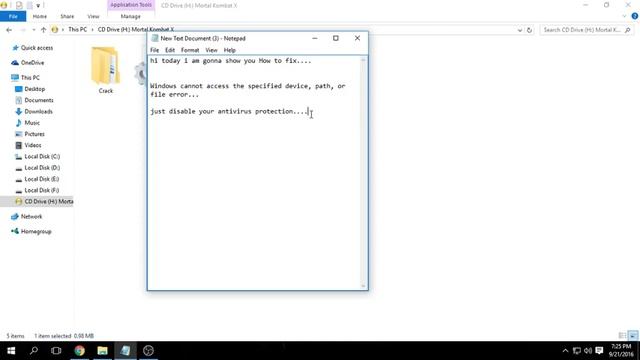Image resolution: width=640 pixels, height=360 pixels.
Task: Open Action Center notifications icon
Action: 599,351
